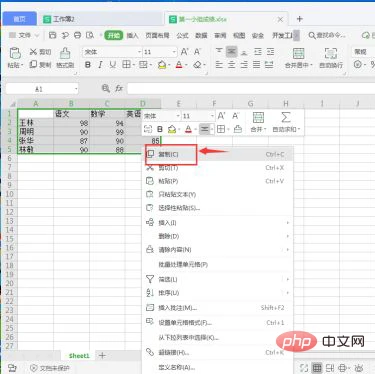Open the mini toolbar font size dropdown
The width and height of the screenshot is (375, 374).
click(212, 116)
